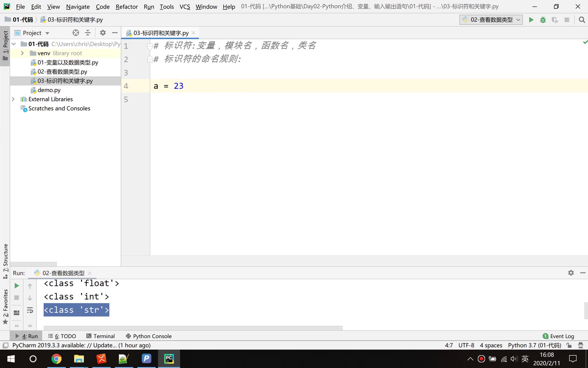Toggle the 4: Run tool window tab

[27, 336]
